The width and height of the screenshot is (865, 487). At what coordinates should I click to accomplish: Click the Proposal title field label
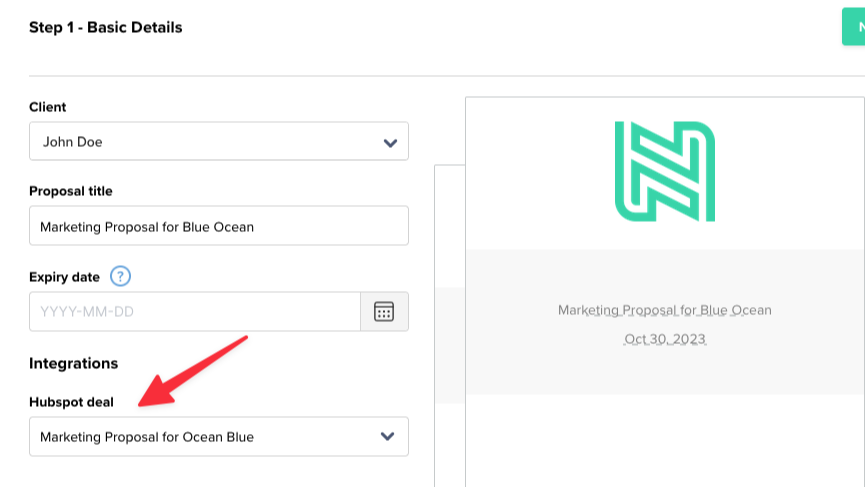click(71, 191)
